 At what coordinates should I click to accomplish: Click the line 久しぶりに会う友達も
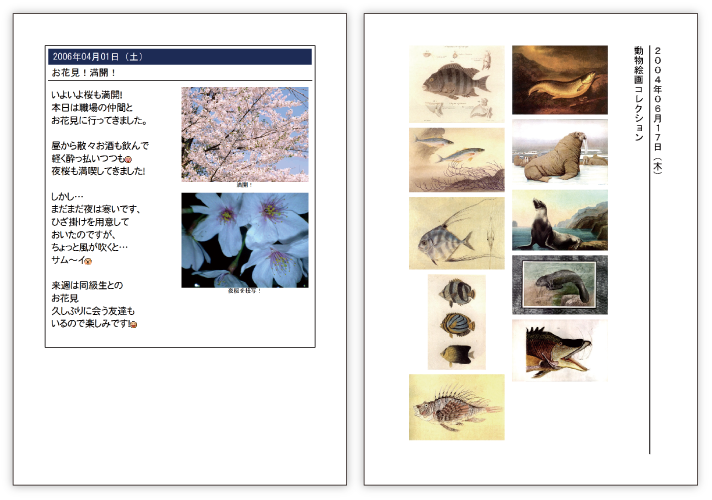click(93, 311)
